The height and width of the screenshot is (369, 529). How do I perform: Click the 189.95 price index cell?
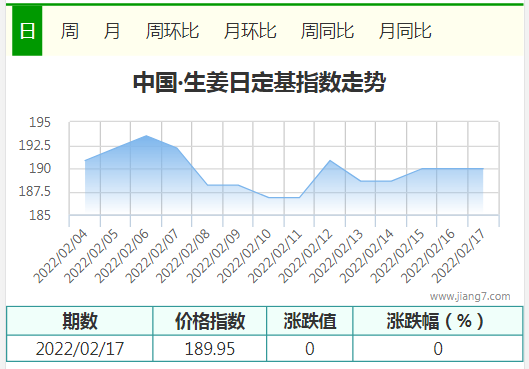click(210, 348)
